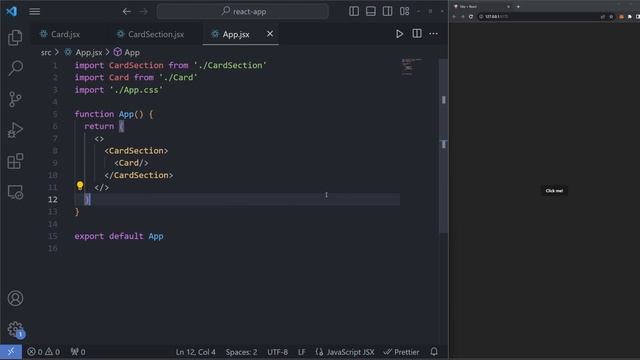Viewport: 640px width, 360px height.
Task: Open editor More Actions ellipsis
Action: point(433,34)
